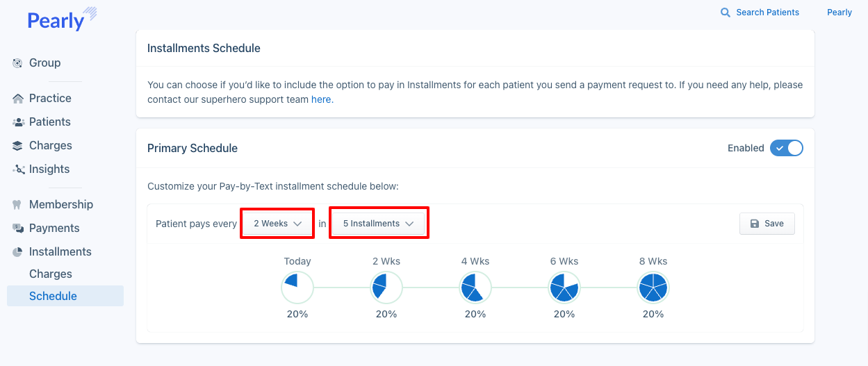Click the Patients people icon
Image resolution: width=868 pixels, height=366 pixels.
pyautogui.click(x=17, y=122)
